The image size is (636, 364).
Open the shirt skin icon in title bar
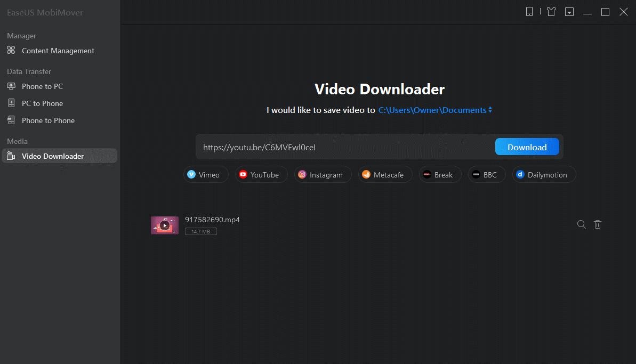551,12
